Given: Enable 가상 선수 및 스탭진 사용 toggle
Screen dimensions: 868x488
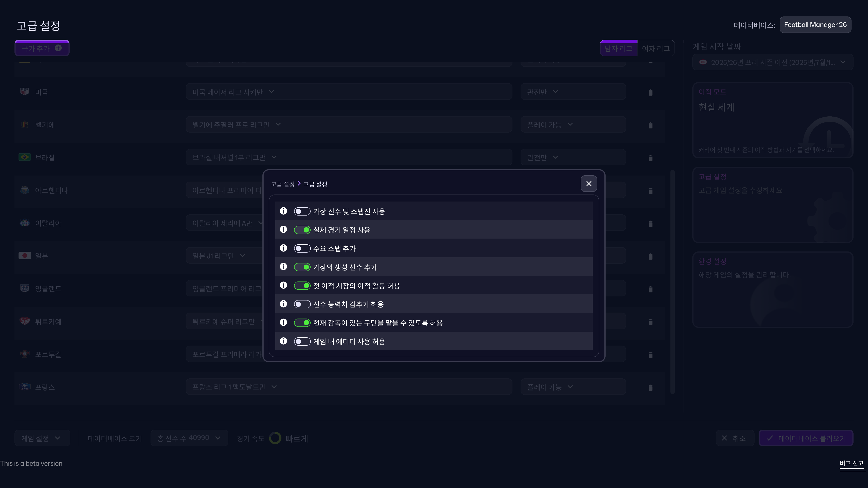Looking at the screenshot, I should [x=302, y=211].
